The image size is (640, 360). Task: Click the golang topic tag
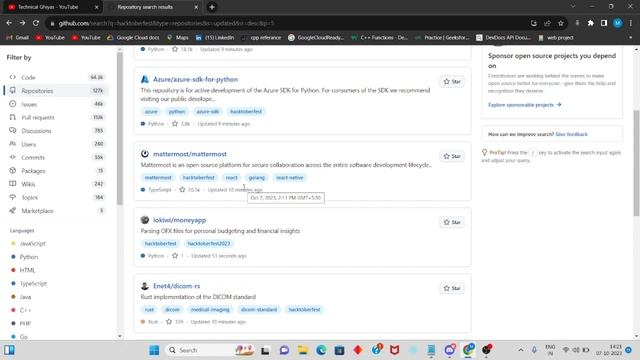[x=257, y=178]
